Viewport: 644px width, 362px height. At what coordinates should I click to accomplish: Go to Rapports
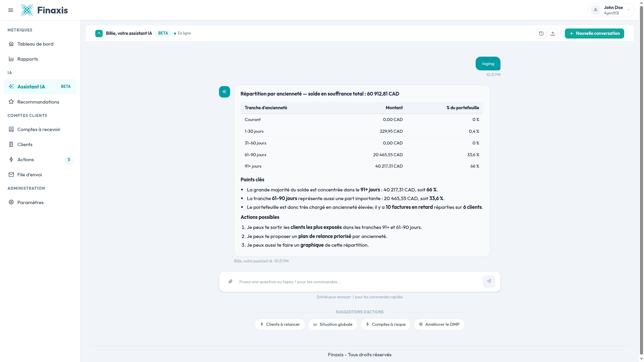click(x=40, y=59)
